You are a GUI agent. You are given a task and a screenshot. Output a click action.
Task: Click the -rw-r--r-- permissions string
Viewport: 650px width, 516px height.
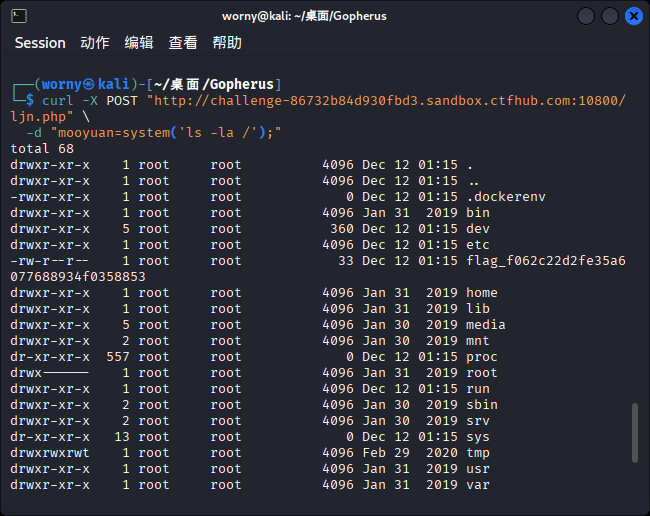(50, 261)
